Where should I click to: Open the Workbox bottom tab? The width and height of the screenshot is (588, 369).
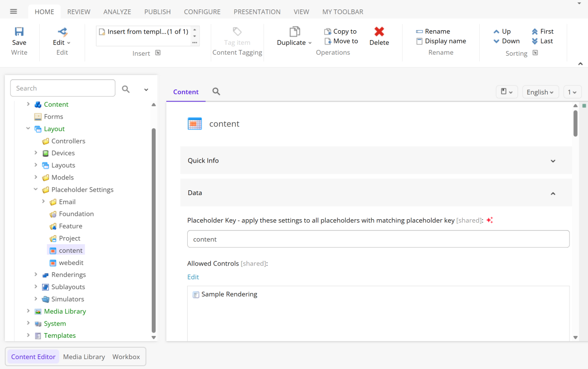click(126, 357)
